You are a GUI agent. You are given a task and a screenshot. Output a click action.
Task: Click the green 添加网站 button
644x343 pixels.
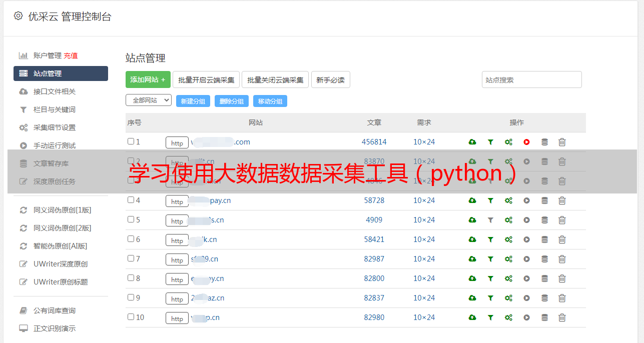pos(148,79)
